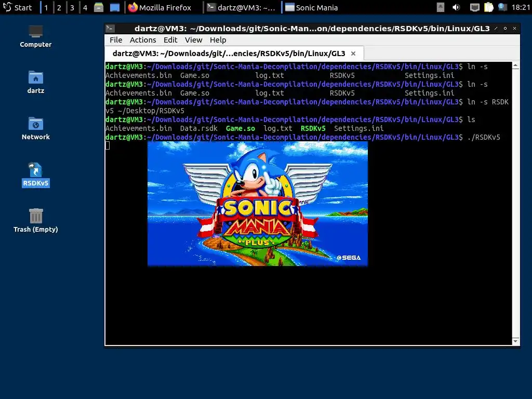
Task: Click the terminal cursor block
Action: coord(108,146)
